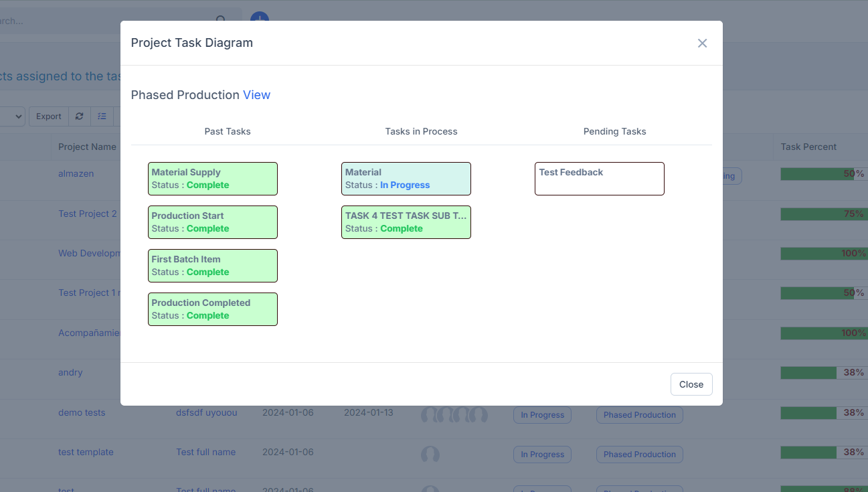Select the Material in-progress task card

click(406, 179)
